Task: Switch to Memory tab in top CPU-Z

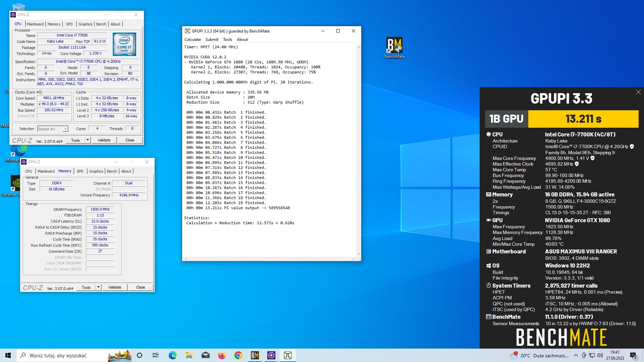Action: pyautogui.click(x=54, y=24)
